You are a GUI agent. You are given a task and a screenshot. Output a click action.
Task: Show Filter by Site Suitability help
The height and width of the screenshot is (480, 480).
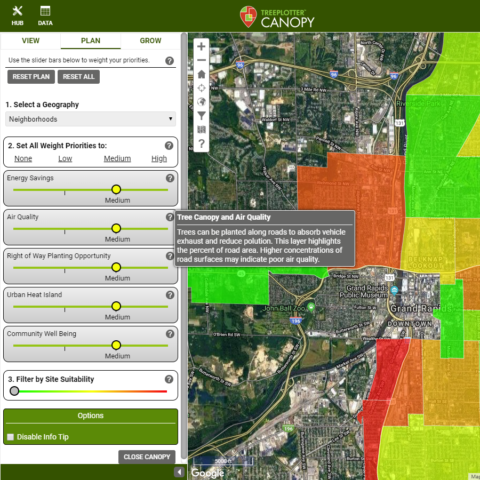[x=169, y=379]
